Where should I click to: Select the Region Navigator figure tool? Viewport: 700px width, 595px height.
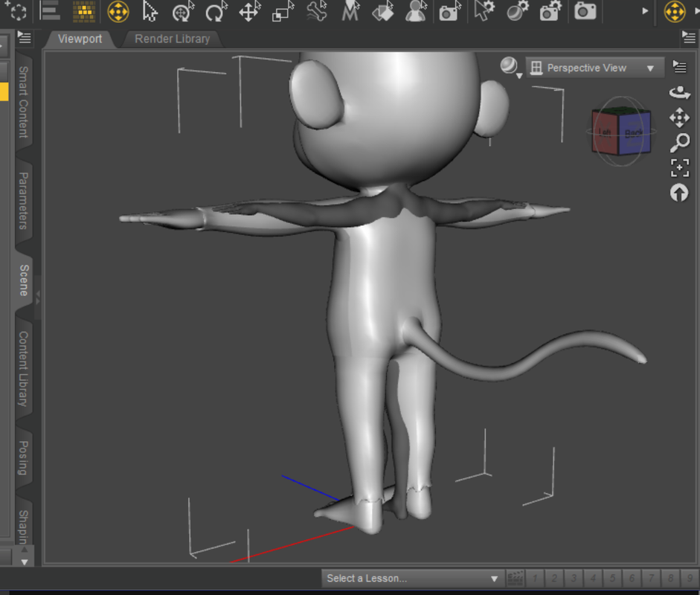(x=416, y=12)
